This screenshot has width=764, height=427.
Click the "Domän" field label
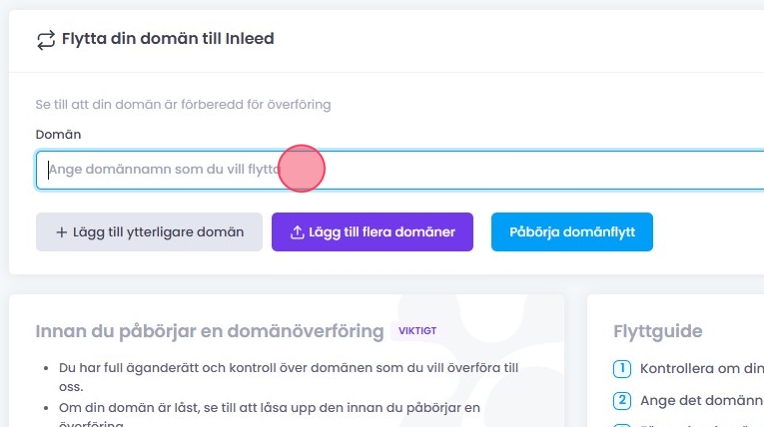pos(58,134)
